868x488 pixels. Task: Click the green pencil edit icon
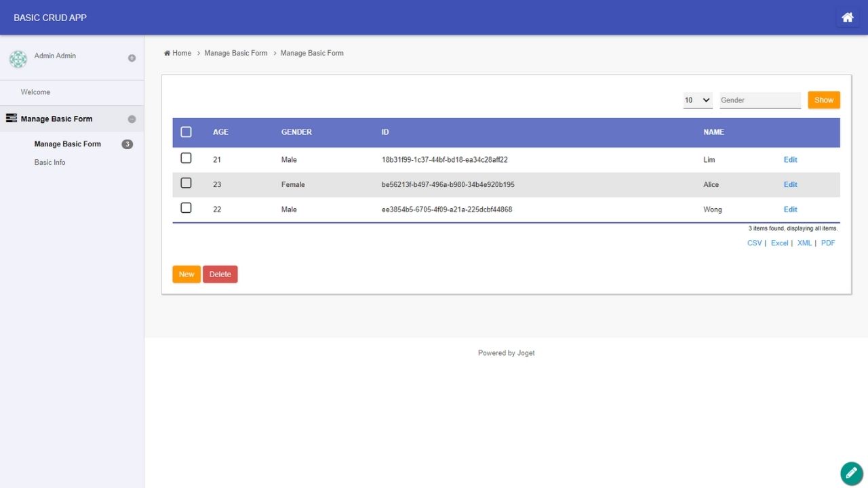(x=851, y=473)
